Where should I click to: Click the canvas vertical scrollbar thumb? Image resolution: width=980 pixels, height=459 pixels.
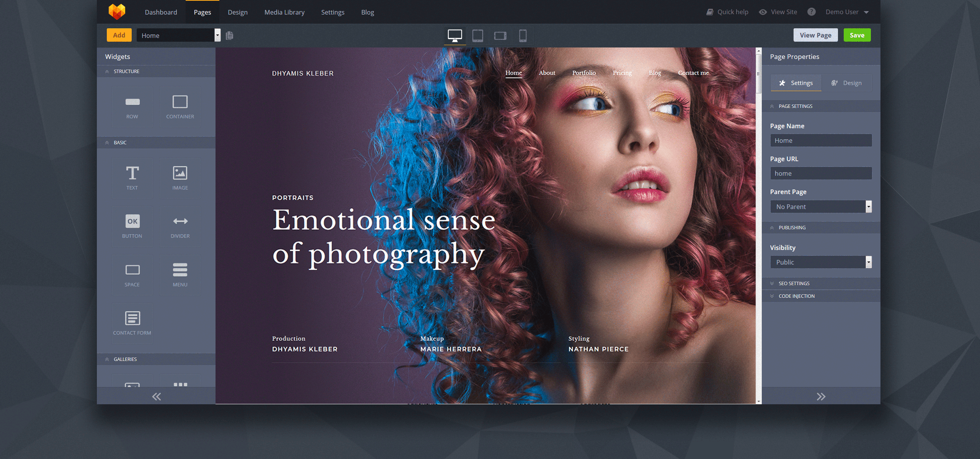click(758, 74)
